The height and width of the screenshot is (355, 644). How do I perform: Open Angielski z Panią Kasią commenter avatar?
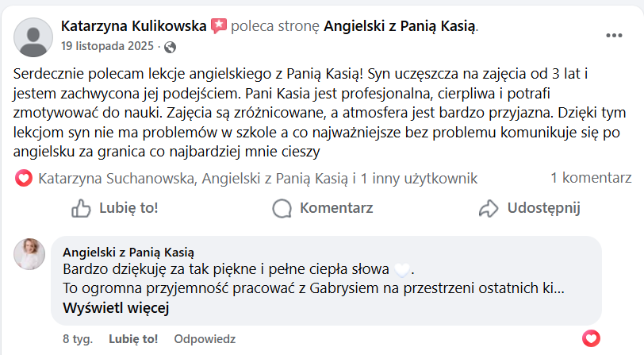click(x=29, y=254)
